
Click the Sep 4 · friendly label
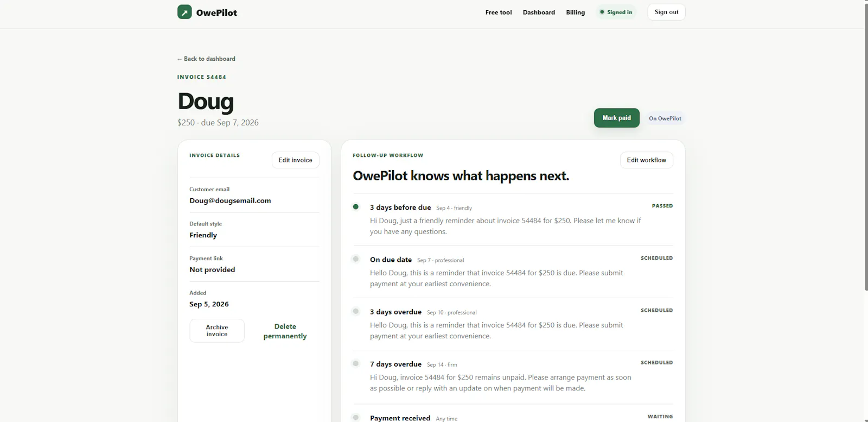click(454, 208)
